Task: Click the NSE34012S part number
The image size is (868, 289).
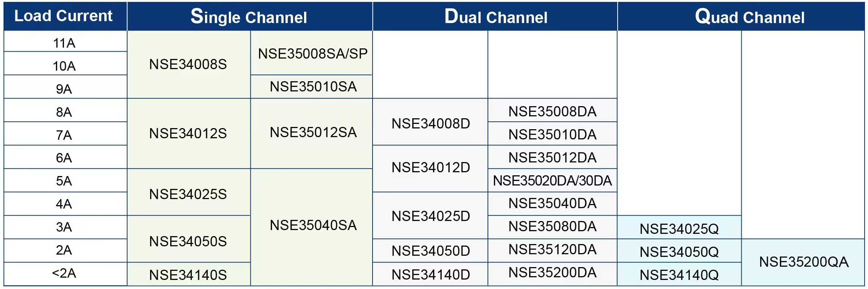Action: 188,133
